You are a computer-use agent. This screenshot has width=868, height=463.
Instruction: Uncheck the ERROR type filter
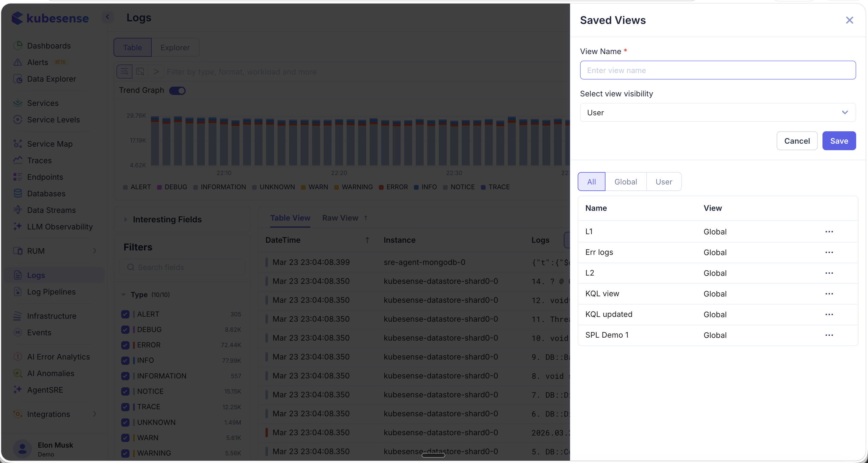pos(126,345)
